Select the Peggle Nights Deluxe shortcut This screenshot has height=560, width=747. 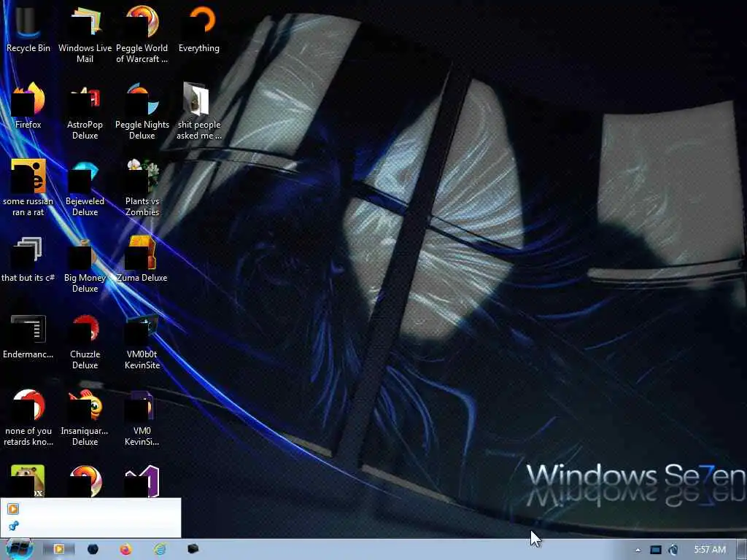pos(142,111)
